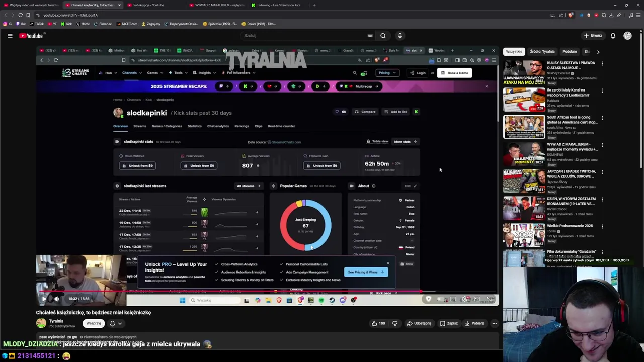Open the Filman.cc bookmark
Viewport: 644px width, 362px height.
103,24
